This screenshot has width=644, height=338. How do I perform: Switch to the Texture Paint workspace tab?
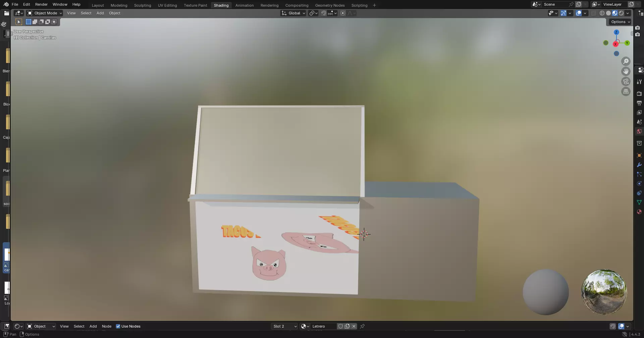[x=195, y=5]
